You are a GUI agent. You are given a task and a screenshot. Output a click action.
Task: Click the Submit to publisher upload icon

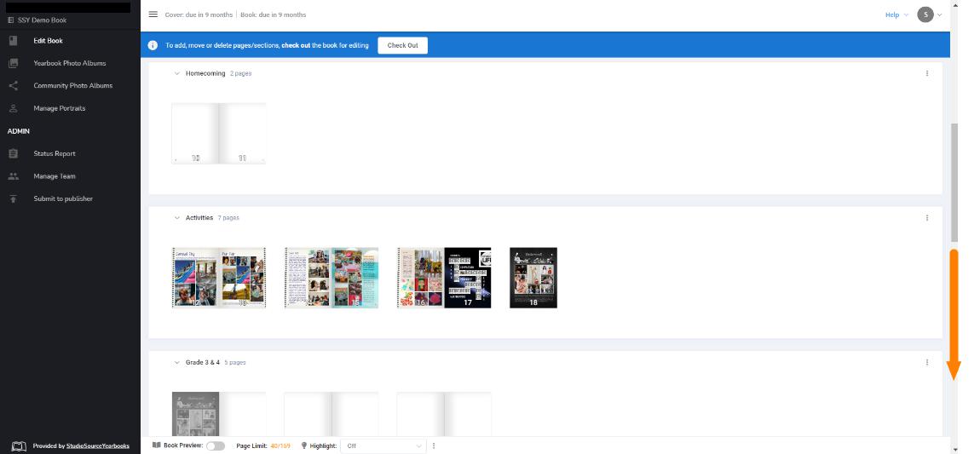pos(13,198)
